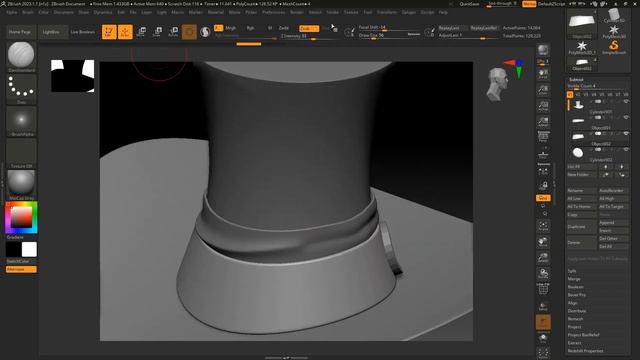Click the Rotate view icon
640x360 pixels.
click(x=543, y=273)
